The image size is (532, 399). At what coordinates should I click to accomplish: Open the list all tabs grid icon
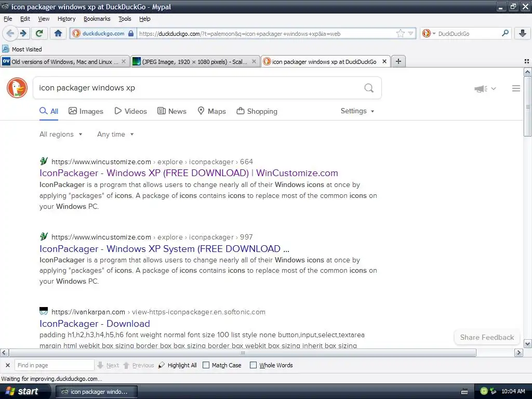click(x=527, y=61)
